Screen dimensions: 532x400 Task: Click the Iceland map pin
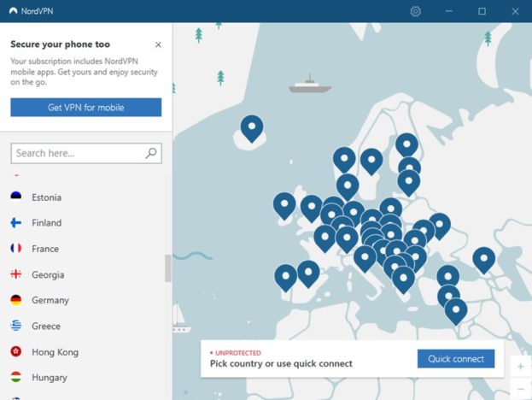[x=252, y=128]
